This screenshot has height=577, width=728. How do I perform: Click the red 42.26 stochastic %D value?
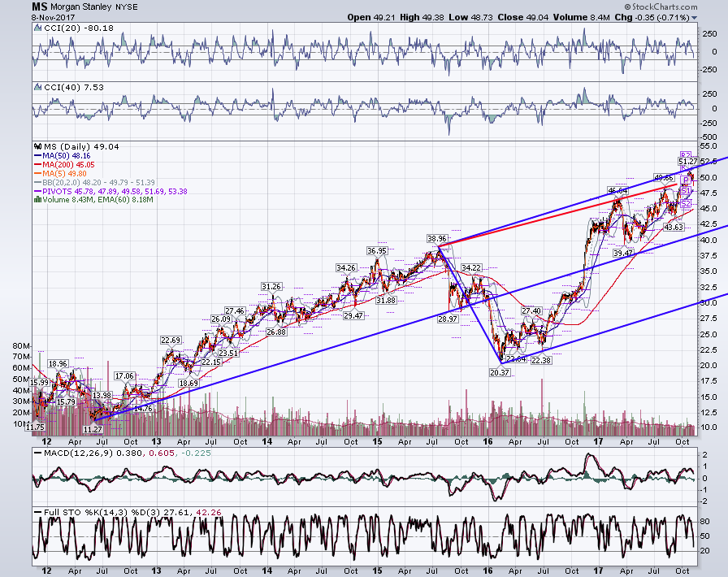[209, 513]
